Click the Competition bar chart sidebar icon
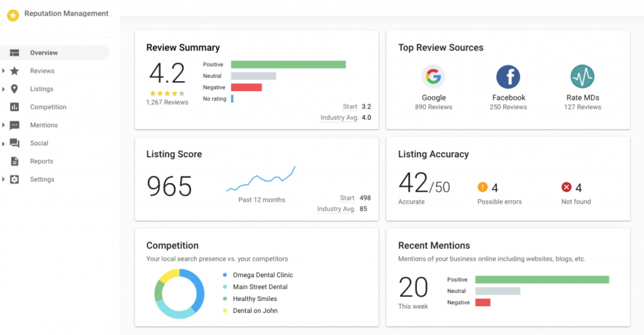Viewport: 644px width, 335px height. (x=14, y=107)
